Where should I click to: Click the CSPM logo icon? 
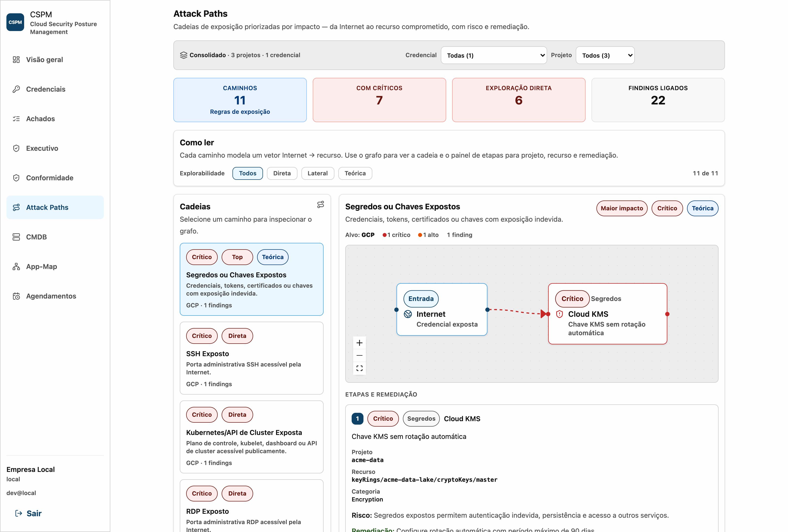click(15, 22)
